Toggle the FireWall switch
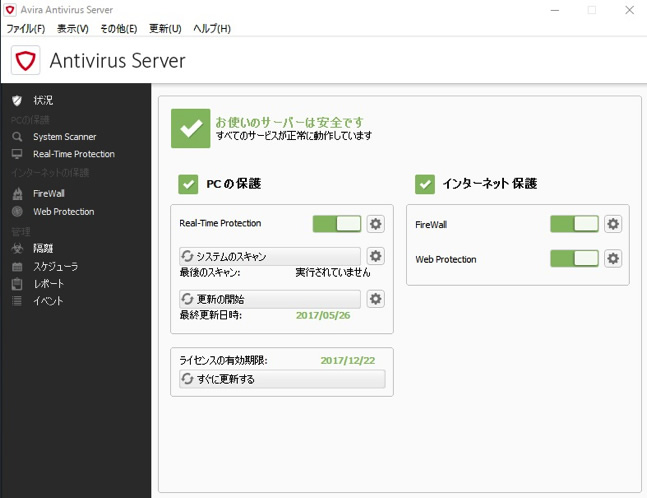Image resolution: width=647 pixels, height=498 pixels. (574, 224)
